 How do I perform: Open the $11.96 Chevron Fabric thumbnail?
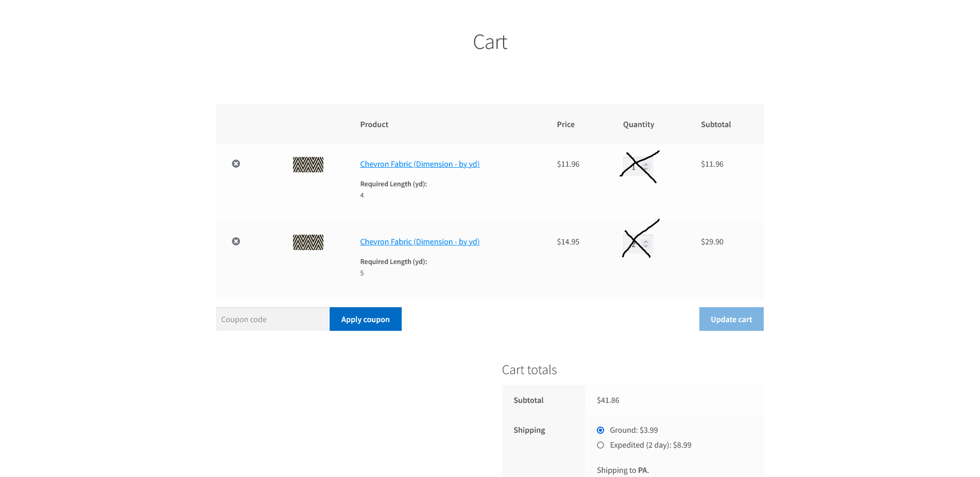coord(308,165)
